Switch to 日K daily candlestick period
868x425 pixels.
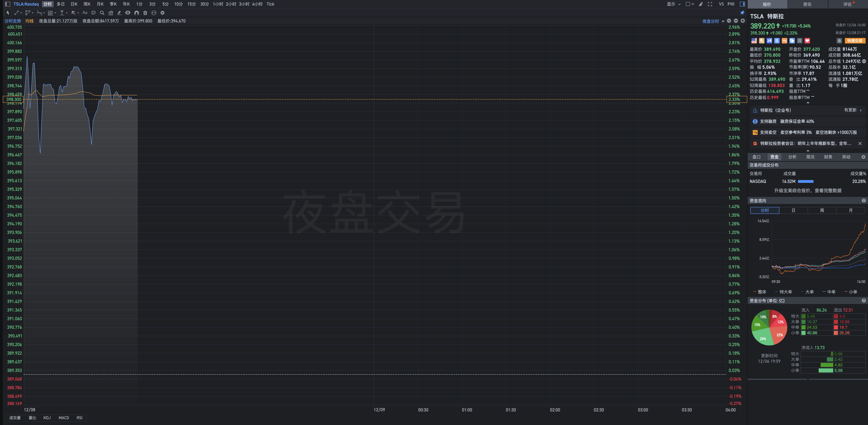74,4
